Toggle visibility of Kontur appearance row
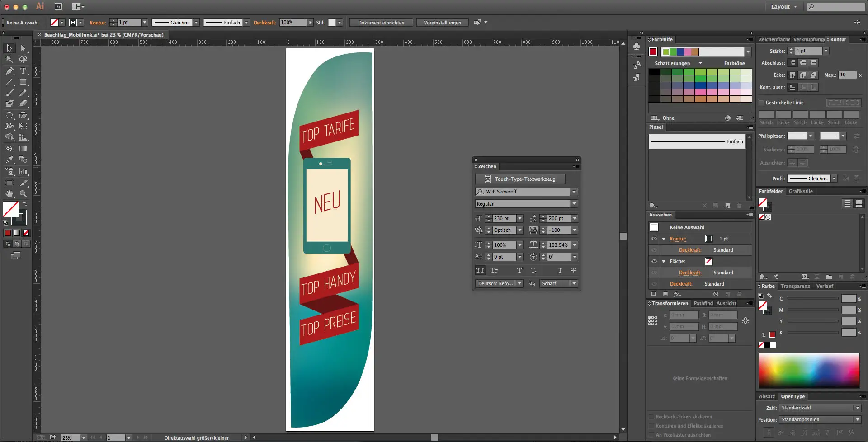The image size is (868, 442). (654, 239)
